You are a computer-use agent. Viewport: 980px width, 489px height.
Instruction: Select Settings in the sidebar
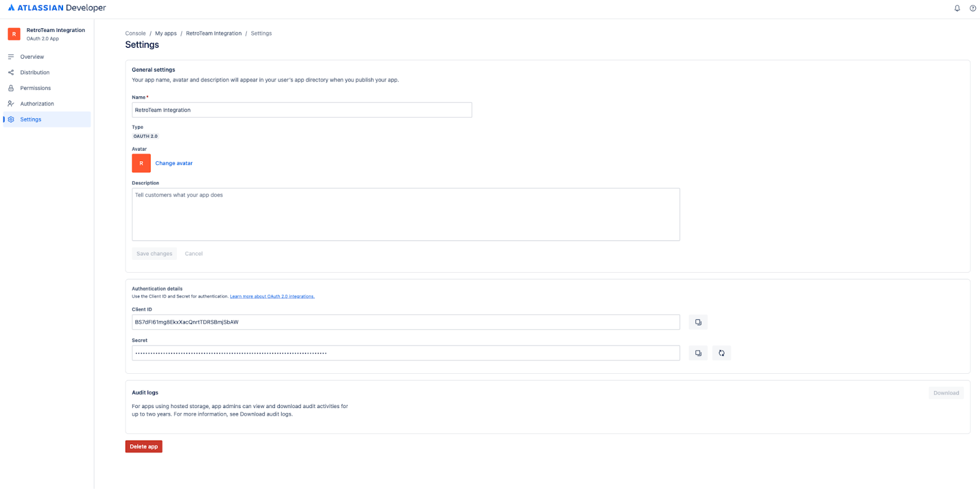(47, 119)
